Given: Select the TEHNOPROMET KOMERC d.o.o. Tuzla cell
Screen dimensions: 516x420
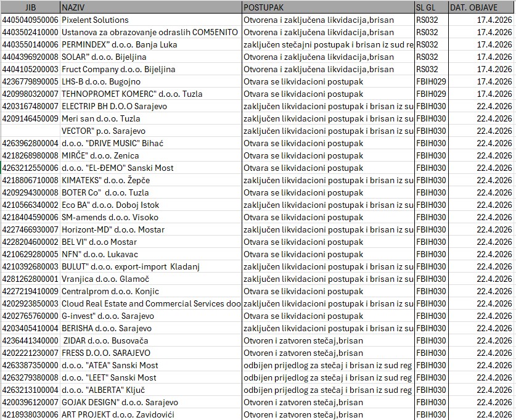Looking at the screenshot, I should pos(150,94).
